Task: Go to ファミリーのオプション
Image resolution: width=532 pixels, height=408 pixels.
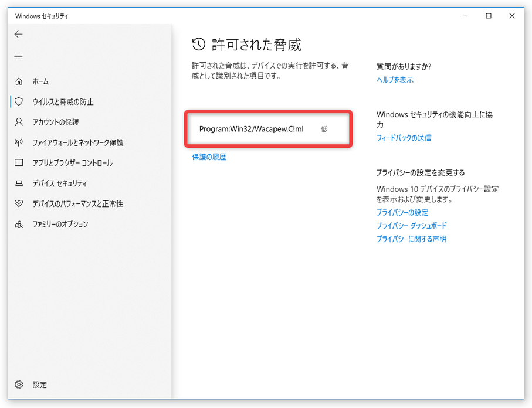Action: point(60,224)
